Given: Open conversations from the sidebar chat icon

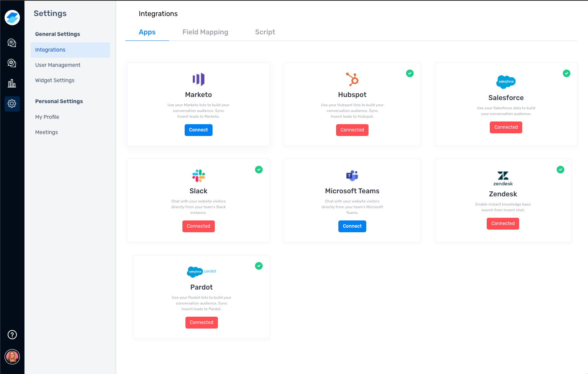Looking at the screenshot, I should (x=12, y=43).
